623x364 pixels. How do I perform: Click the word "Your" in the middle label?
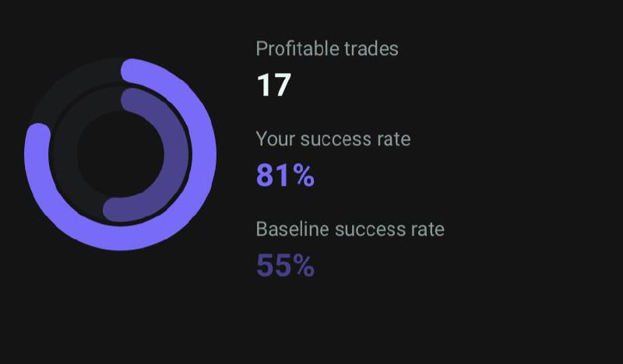tap(275, 139)
